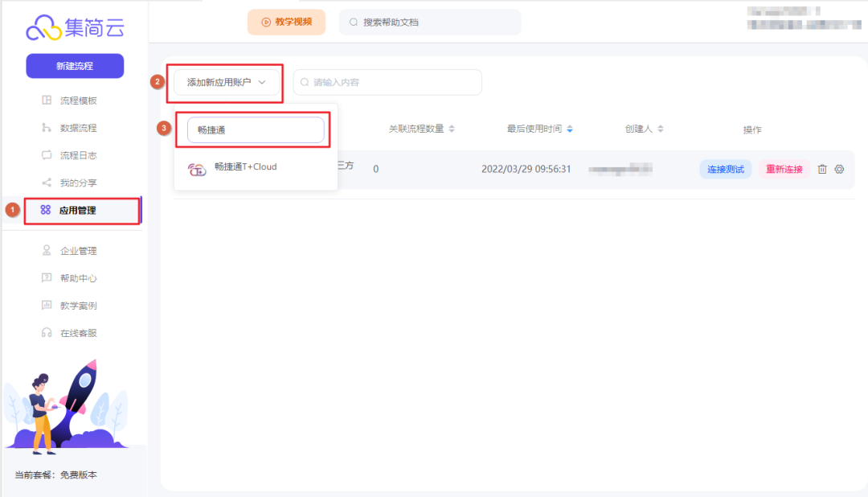Click the 畅捷通 filter input box
This screenshot has height=497, width=868.
point(256,129)
